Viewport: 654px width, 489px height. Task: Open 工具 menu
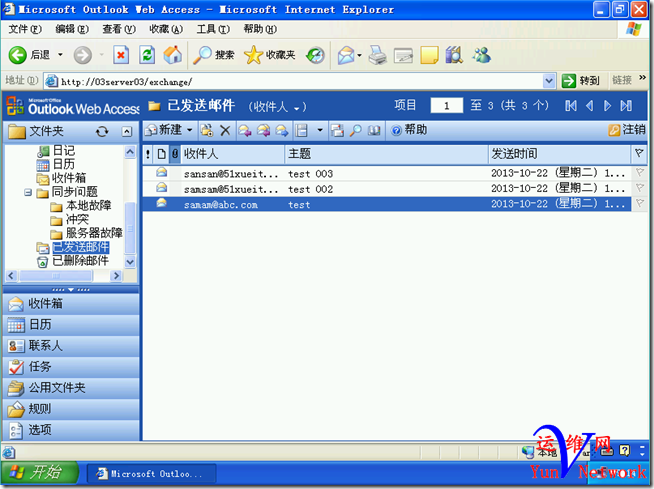pos(213,29)
